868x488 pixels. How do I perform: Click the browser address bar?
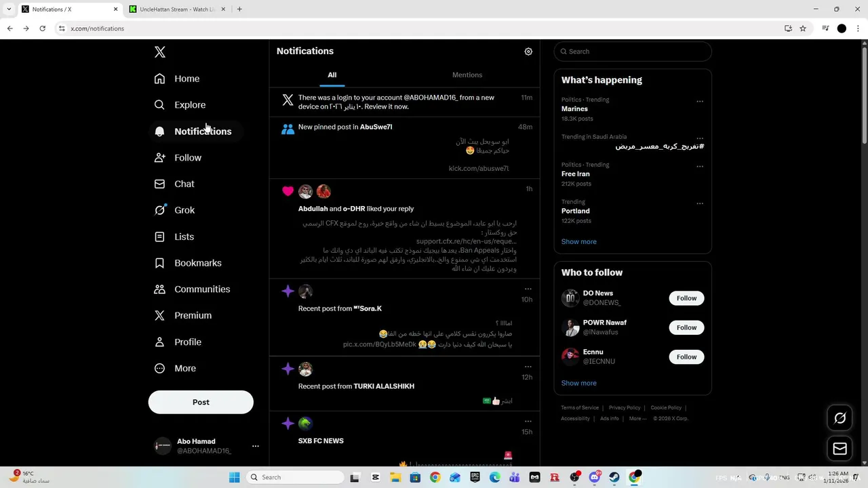pyautogui.click(x=420, y=28)
